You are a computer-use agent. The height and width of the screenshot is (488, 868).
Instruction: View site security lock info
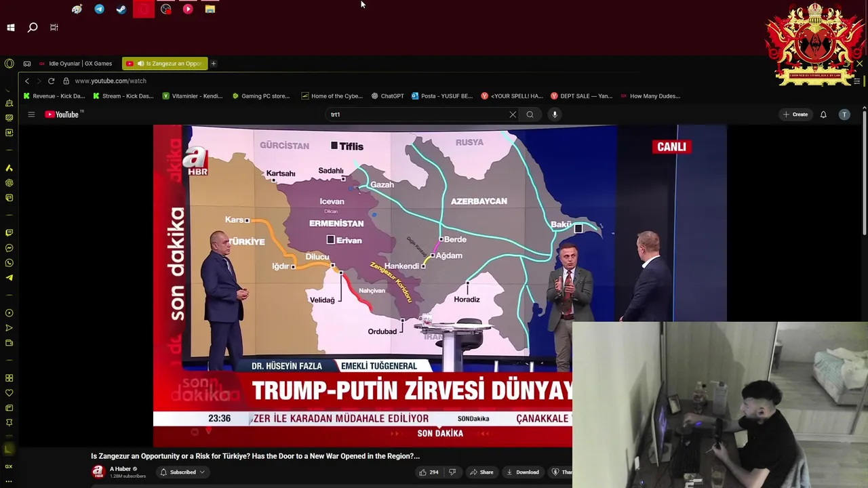(66, 81)
